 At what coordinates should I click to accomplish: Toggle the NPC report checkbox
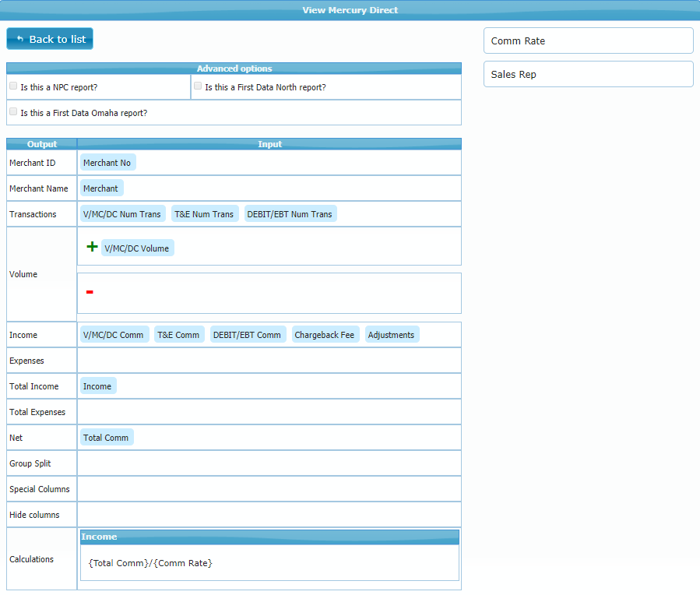tap(13, 86)
